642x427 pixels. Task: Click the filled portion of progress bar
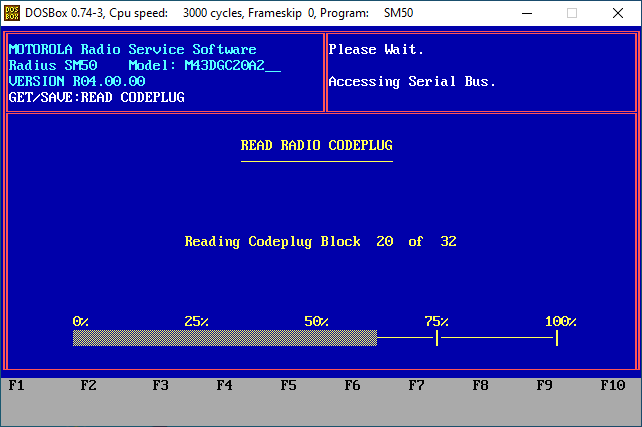click(225, 338)
